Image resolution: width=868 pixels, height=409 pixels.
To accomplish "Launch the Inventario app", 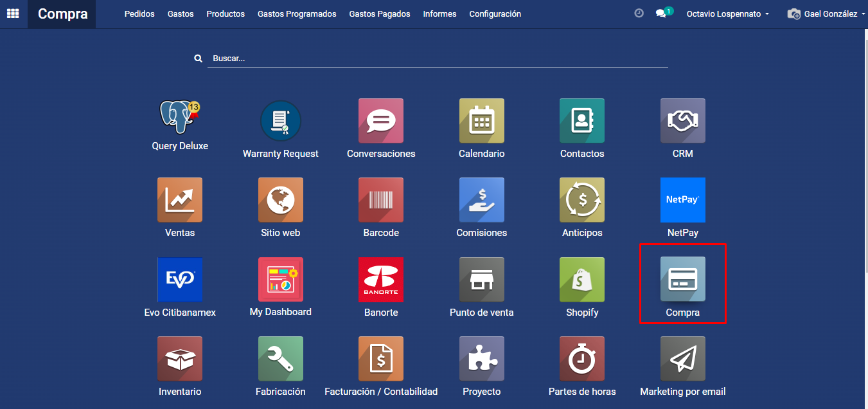I will (x=180, y=359).
